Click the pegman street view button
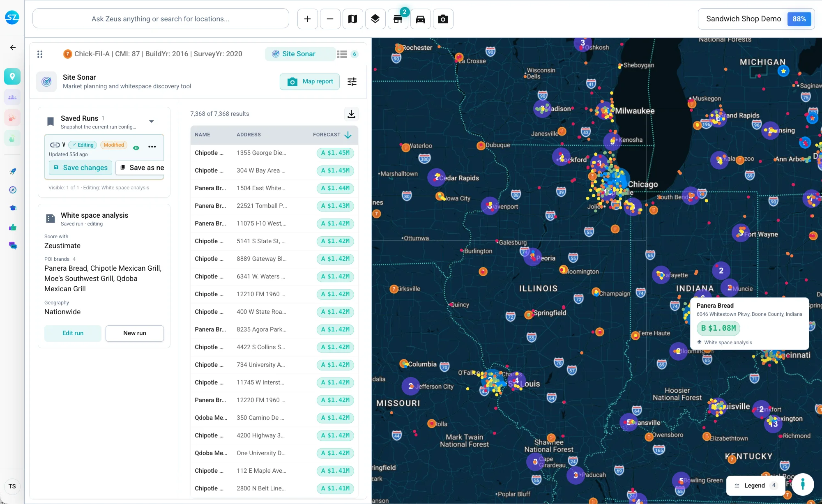The image size is (822, 504). [x=803, y=484]
